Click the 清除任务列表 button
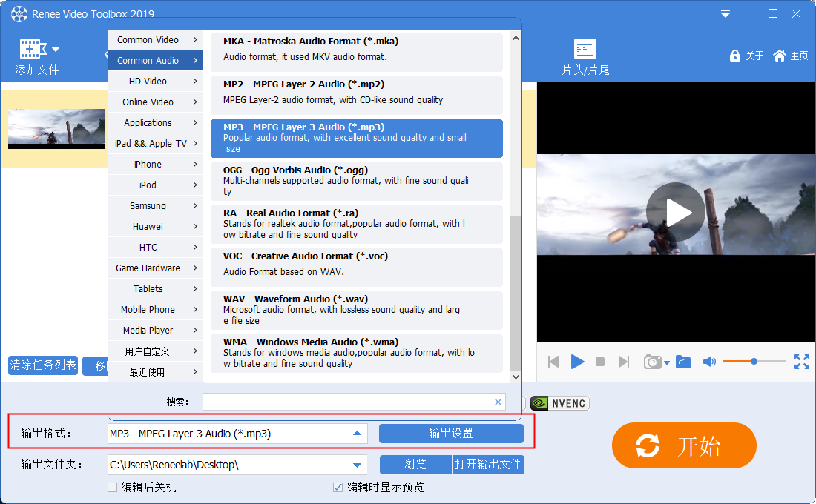816x504 pixels. (x=43, y=365)
